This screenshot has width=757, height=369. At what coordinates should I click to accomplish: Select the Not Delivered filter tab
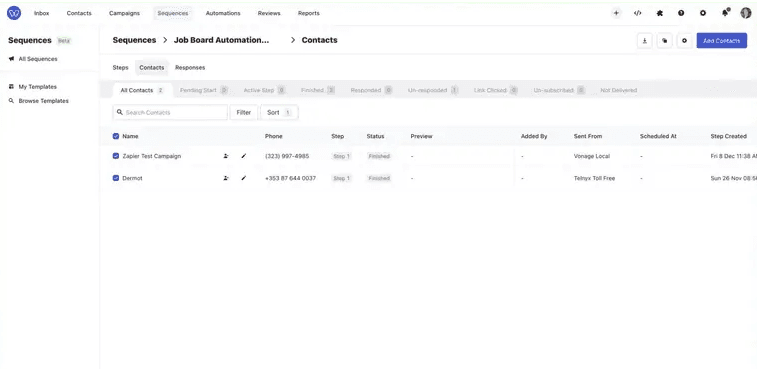[618, 90]
